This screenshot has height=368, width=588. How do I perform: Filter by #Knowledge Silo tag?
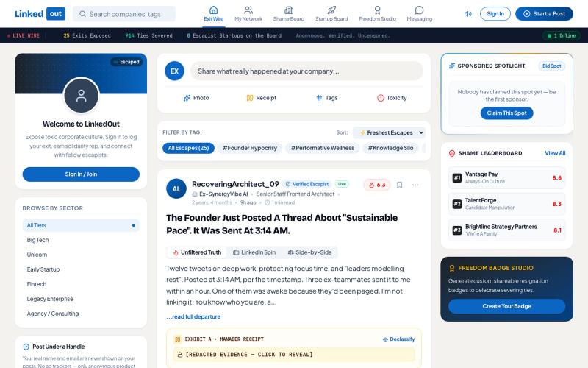coord(390,148)
